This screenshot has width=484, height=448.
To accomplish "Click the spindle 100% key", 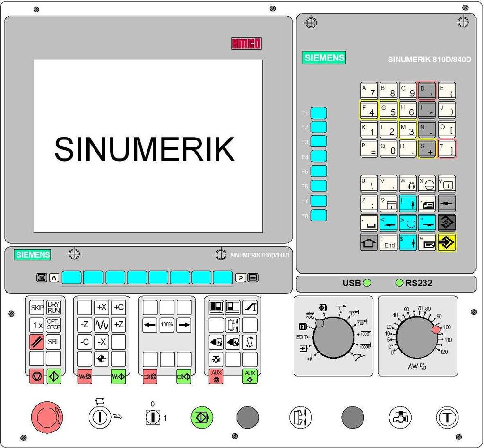I will (x=167, y=325).
